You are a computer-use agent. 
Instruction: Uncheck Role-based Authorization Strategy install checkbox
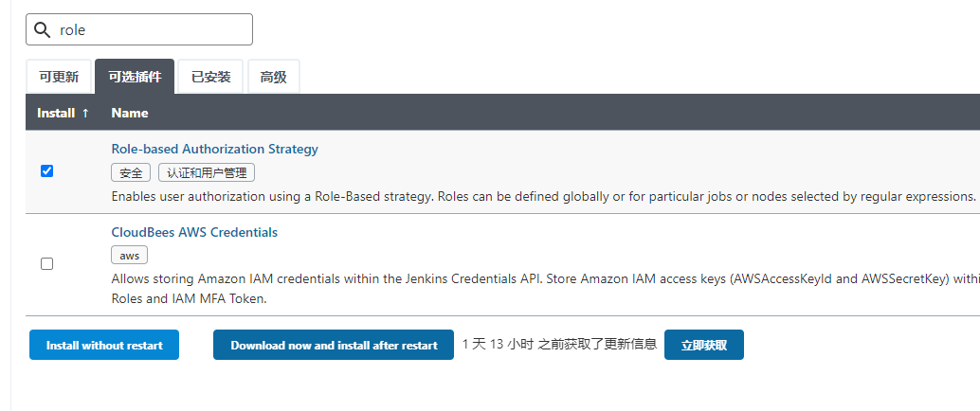click(x=46, y=171)
